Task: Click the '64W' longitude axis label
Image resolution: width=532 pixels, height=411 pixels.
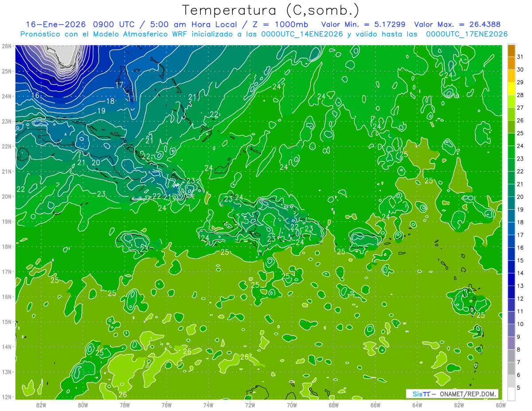Action: [x=417, y=405]
